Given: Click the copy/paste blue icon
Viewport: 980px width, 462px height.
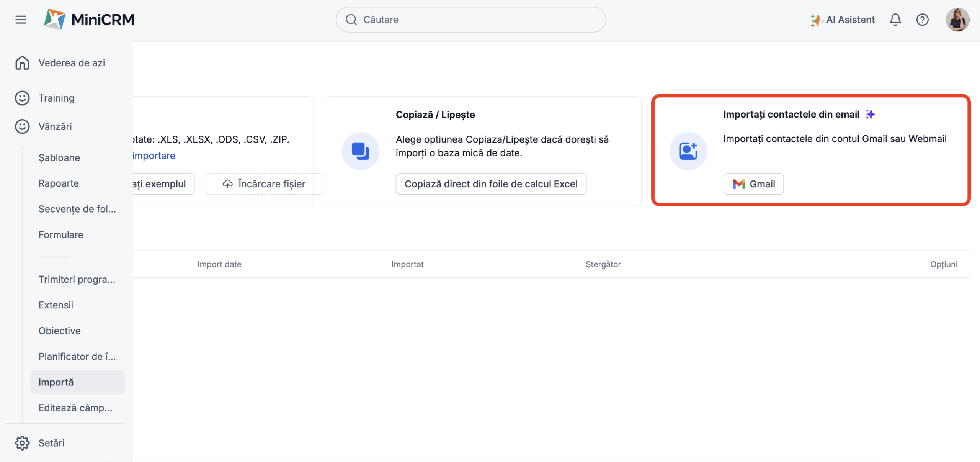Looking at the screenshot, I should click(x=360, y=151).
